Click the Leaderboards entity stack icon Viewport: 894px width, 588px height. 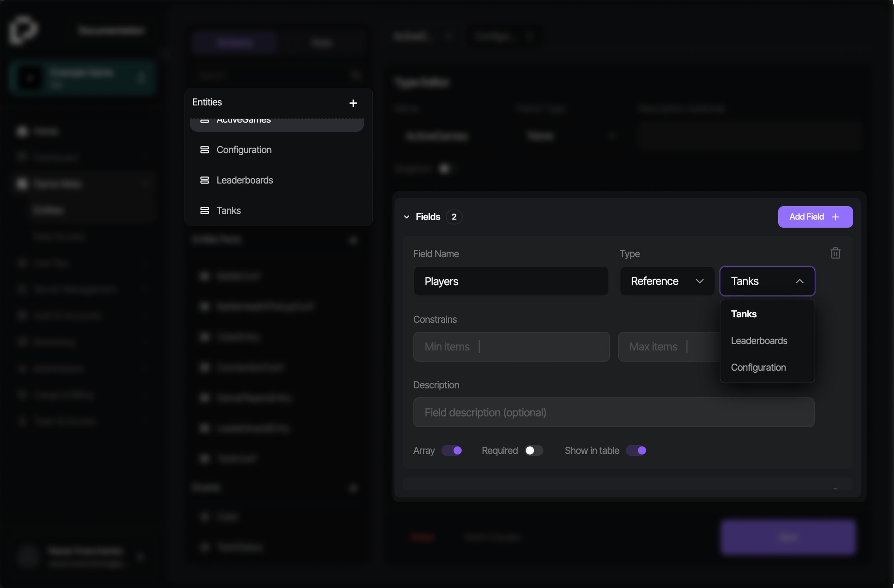pos(204,180)
